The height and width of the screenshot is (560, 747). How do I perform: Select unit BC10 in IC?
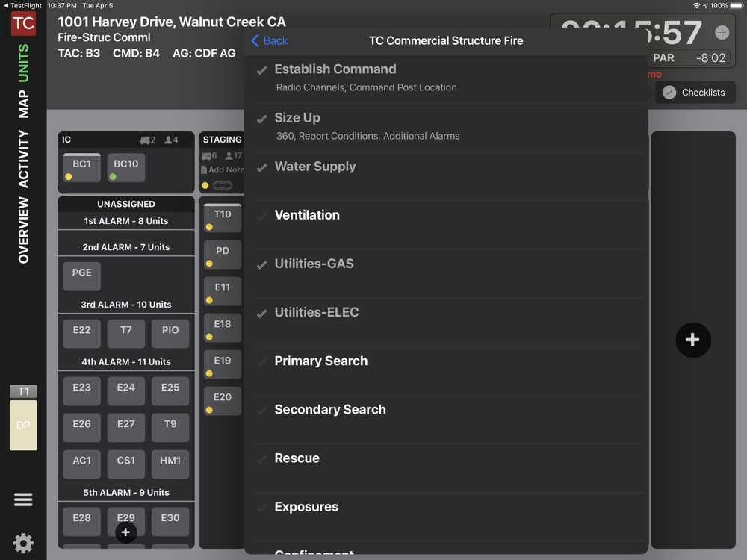tap(125, 167)
